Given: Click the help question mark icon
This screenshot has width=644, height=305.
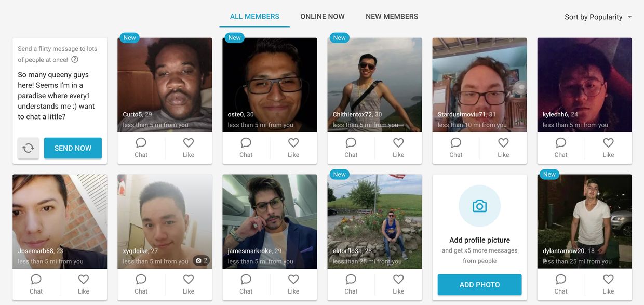Looking at the screenshot, I should pyautogui.click(x=75, y=60).
